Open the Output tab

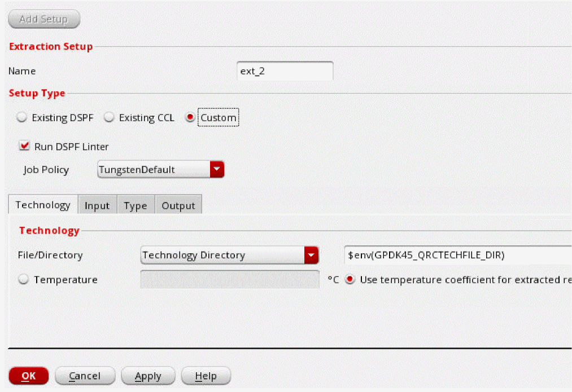point(178,205)
